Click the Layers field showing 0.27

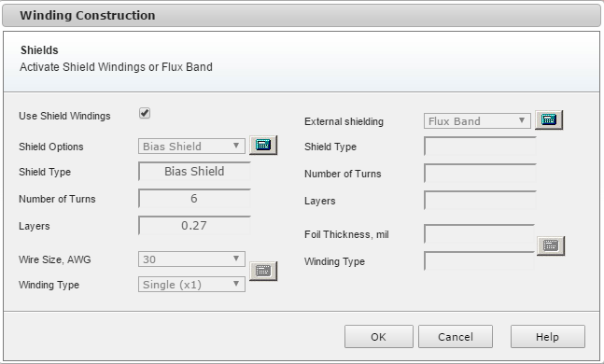click(x=194, y=225)
